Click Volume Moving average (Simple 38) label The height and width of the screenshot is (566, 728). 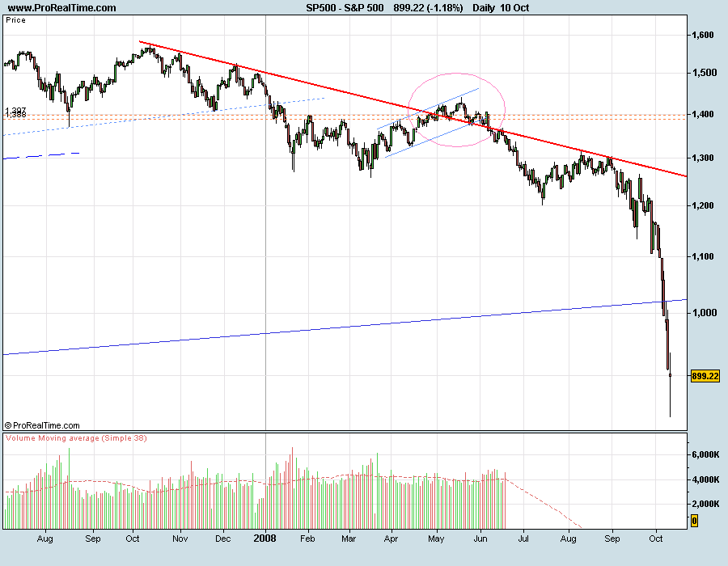coord(76,438)
